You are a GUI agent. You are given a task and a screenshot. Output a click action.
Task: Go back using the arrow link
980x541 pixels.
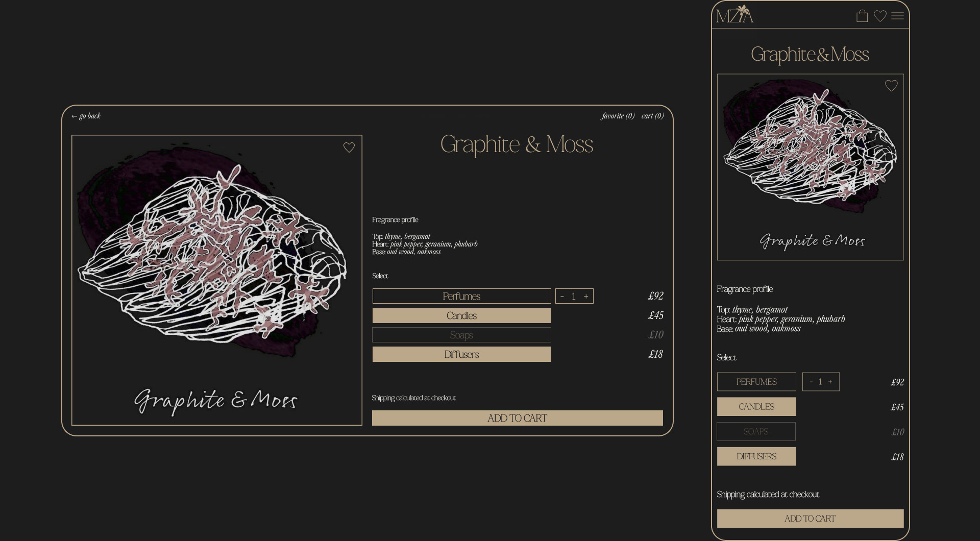coord(86,116)
